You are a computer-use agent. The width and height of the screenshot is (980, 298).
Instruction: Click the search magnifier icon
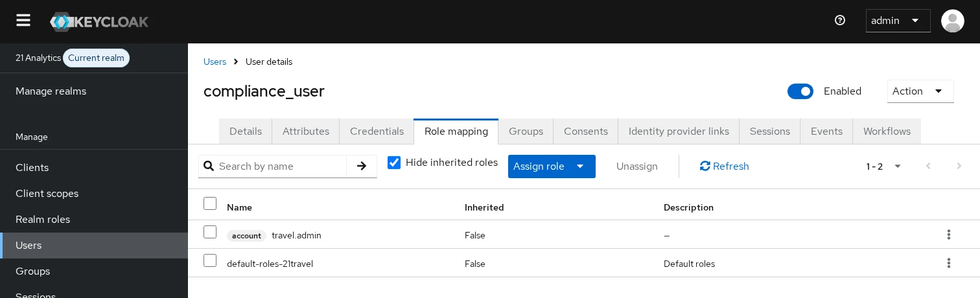pyautogui.click(x=208, y=166)
